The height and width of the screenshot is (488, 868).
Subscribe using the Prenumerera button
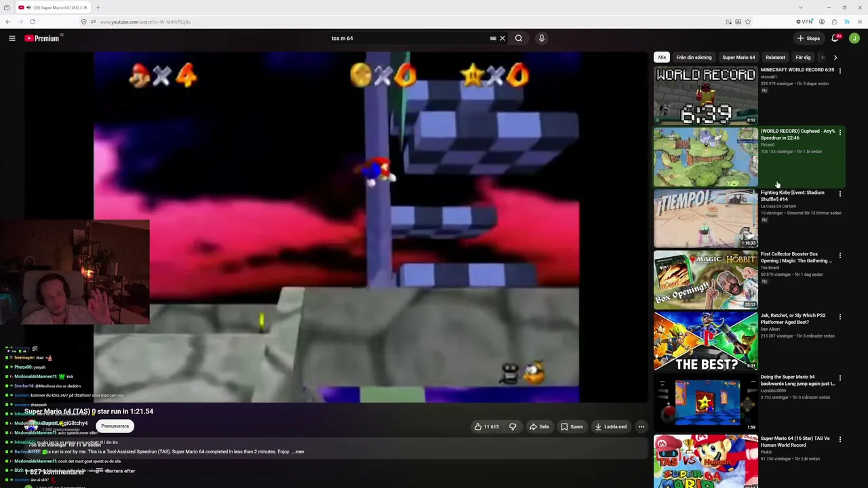click(115, 426)
